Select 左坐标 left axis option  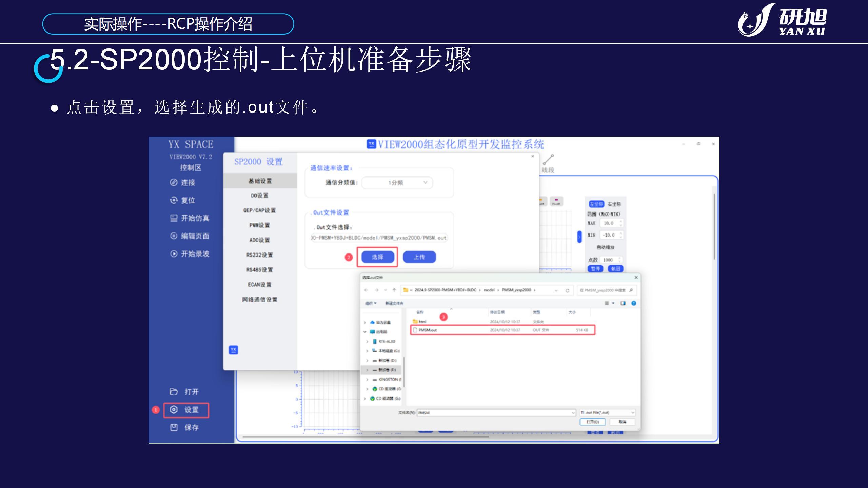point(596,204)
